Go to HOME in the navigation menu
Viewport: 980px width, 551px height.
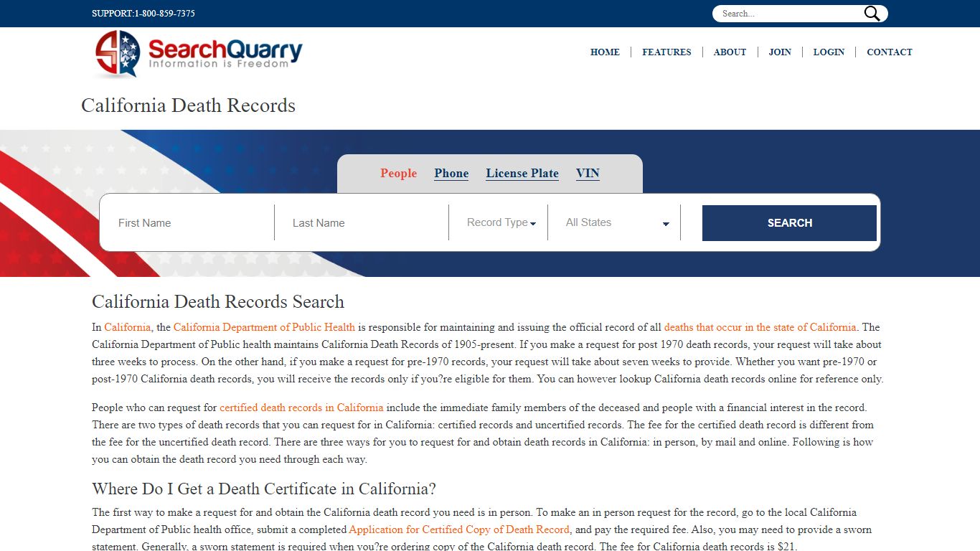coord(605,52)
